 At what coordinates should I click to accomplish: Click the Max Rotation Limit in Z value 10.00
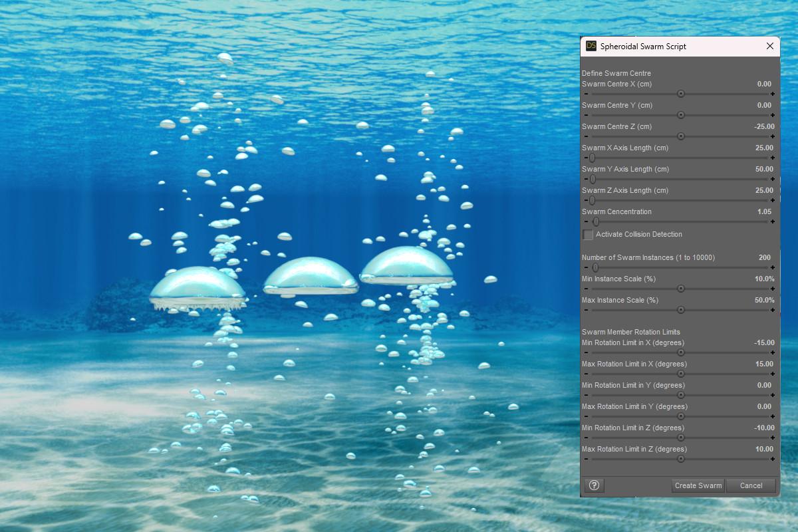764,449
